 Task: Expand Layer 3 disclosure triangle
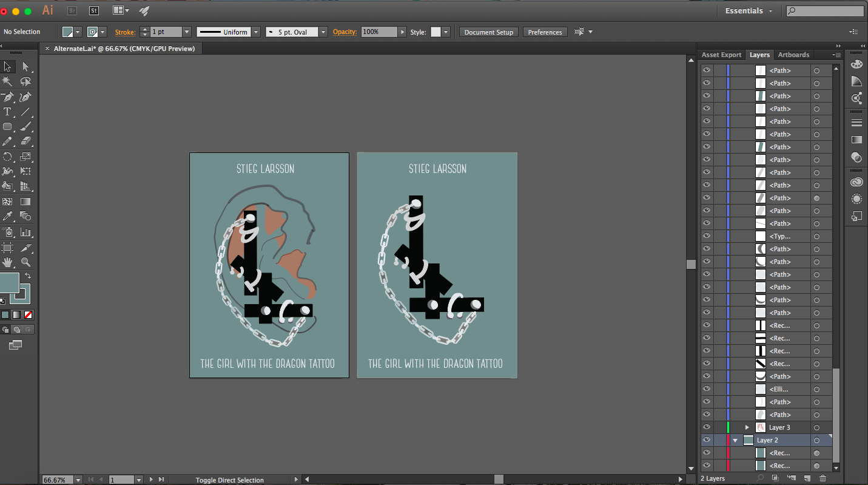tap(747, 427)
